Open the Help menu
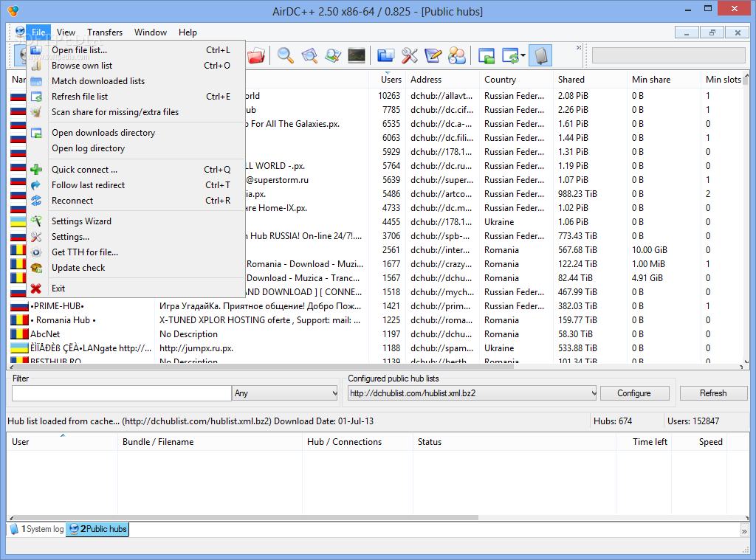 coord(188,32)
